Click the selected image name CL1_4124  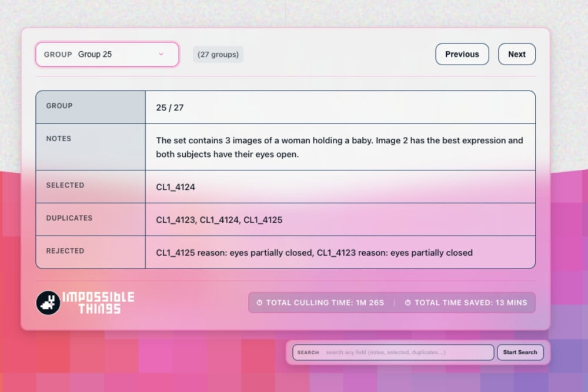[175, 187]
